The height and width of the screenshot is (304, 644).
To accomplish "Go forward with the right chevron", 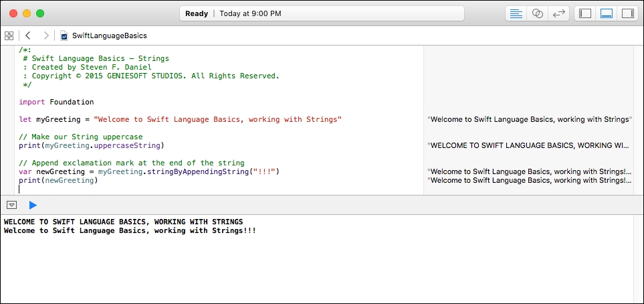I will coord(46,35).
